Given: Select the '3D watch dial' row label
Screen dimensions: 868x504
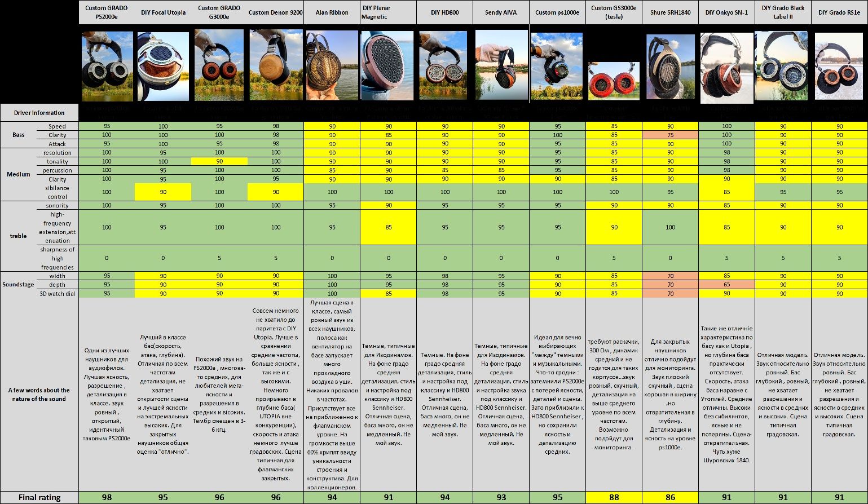Looking at the screenshot, I should tap(58, 294).
